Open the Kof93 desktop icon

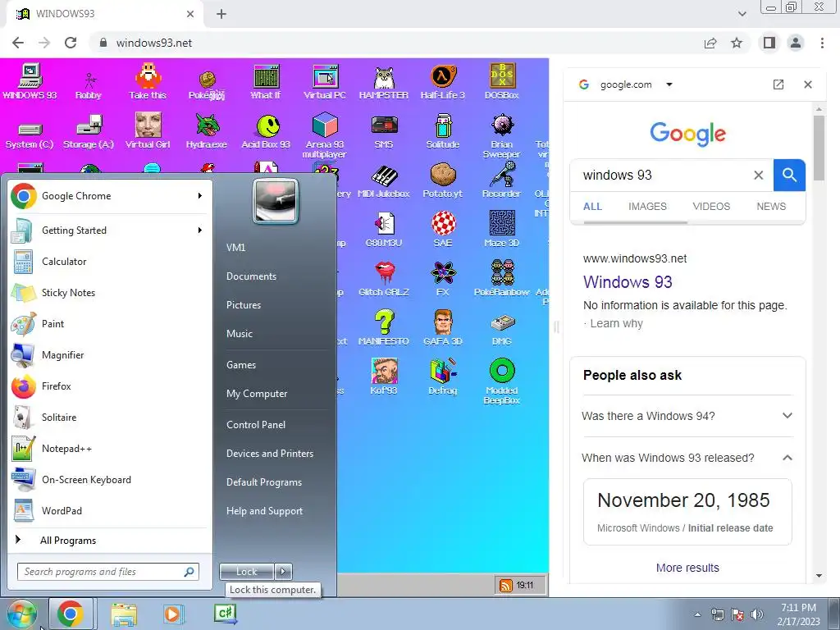tap(384, 377)
